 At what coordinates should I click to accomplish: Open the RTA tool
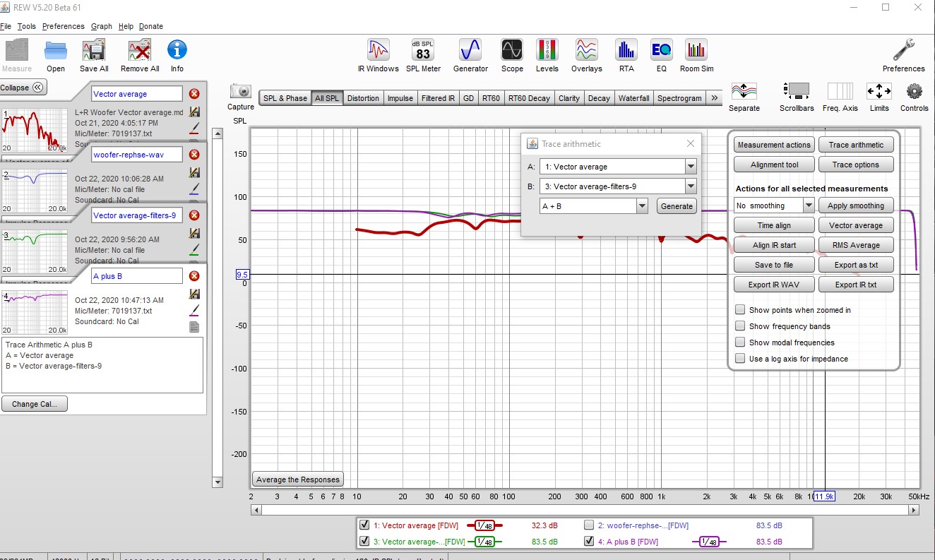tap(626, 50)
